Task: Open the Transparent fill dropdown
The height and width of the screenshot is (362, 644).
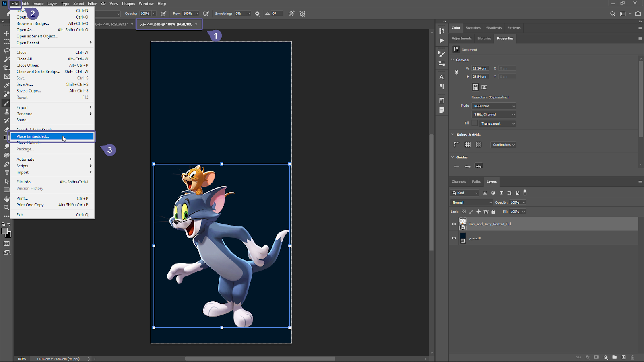Action: (497, 123)
